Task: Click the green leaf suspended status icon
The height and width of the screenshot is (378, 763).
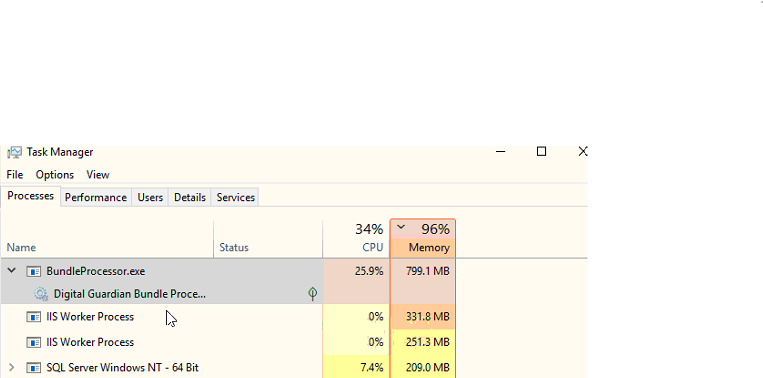Action: pyautogui.click(x=313, y=293)
